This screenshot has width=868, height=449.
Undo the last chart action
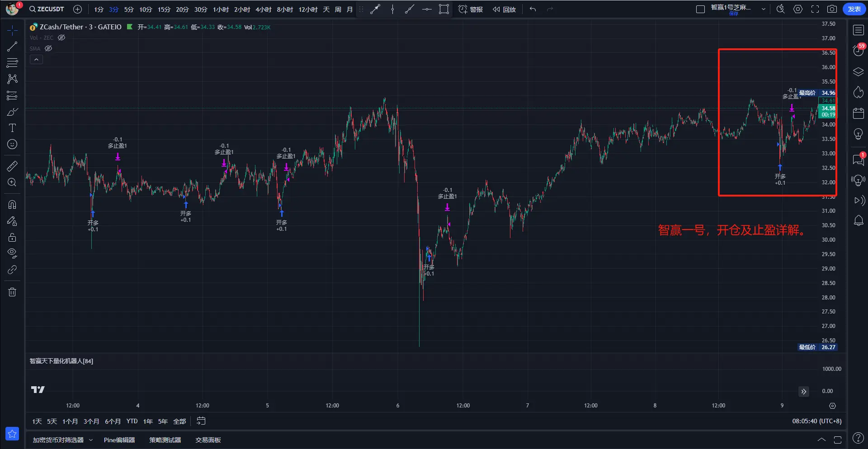(533, 9)
